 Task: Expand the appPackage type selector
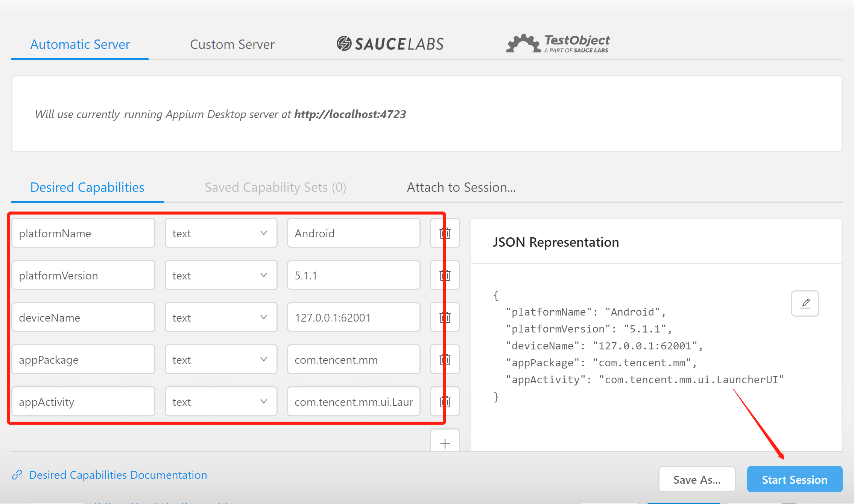click(x=221, y=360)
